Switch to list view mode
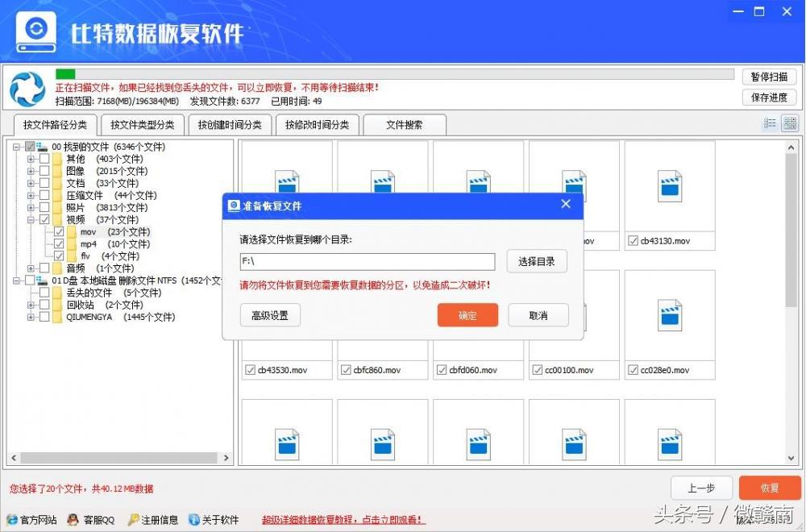This screenshot has height=532, width=806. tap(771, 123)
